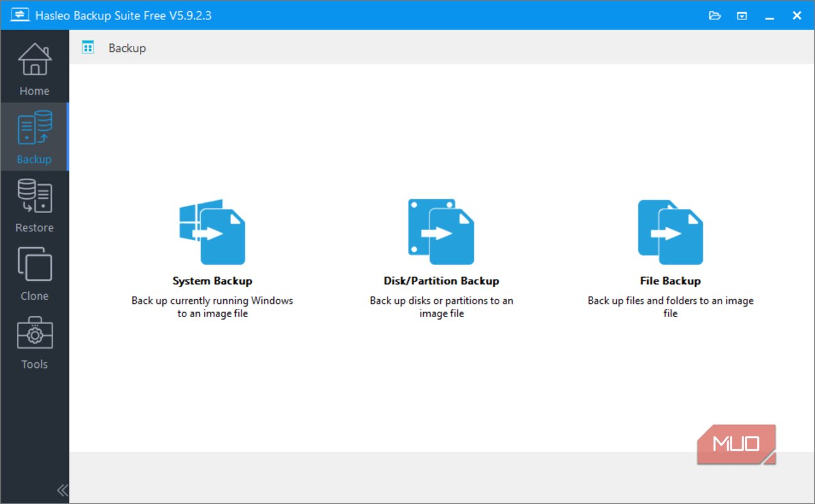Select the Disk/Partition Backup title label

point(441,281)
